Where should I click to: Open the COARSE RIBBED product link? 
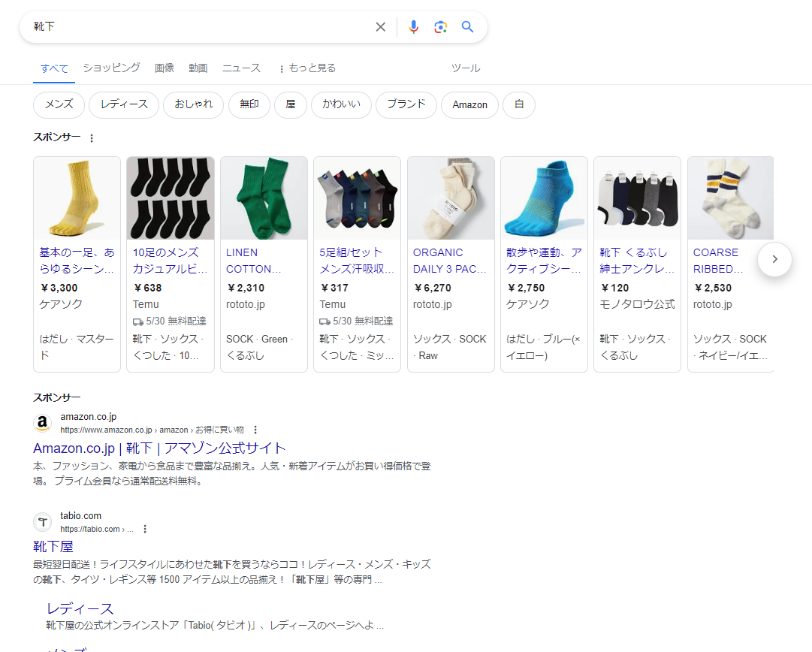point(718,261)
